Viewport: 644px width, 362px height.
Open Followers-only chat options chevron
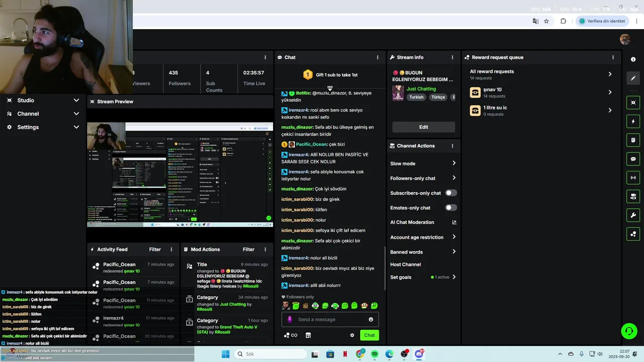tap(454, 178)
